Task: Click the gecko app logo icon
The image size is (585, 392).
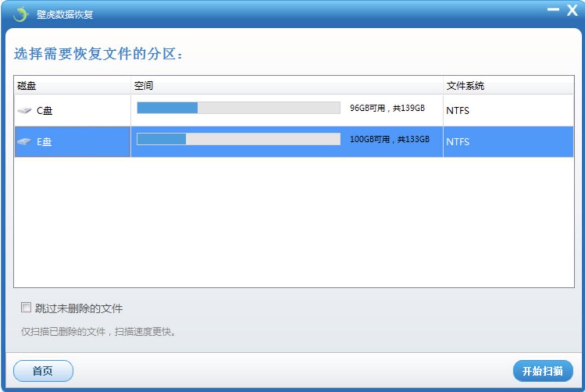Action: (x=21, y=15)
